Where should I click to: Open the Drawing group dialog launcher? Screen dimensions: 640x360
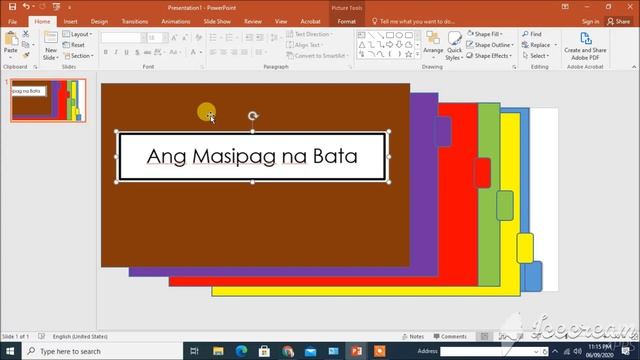(514, 67)
